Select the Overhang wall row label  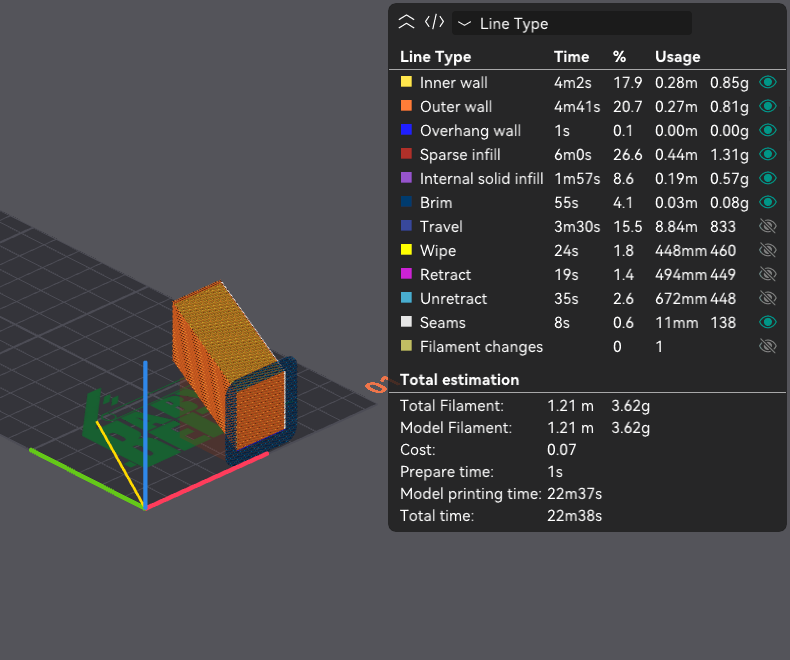click(x=470, y=131)
